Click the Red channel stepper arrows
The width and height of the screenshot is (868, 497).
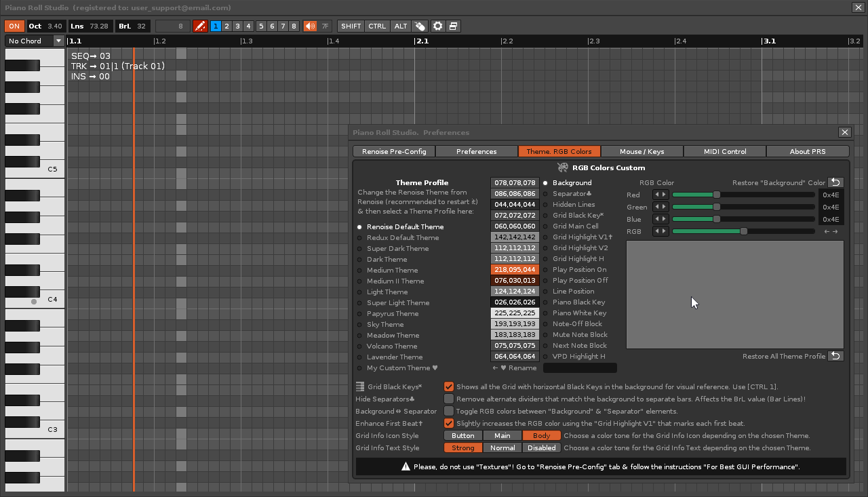point(660,195)
